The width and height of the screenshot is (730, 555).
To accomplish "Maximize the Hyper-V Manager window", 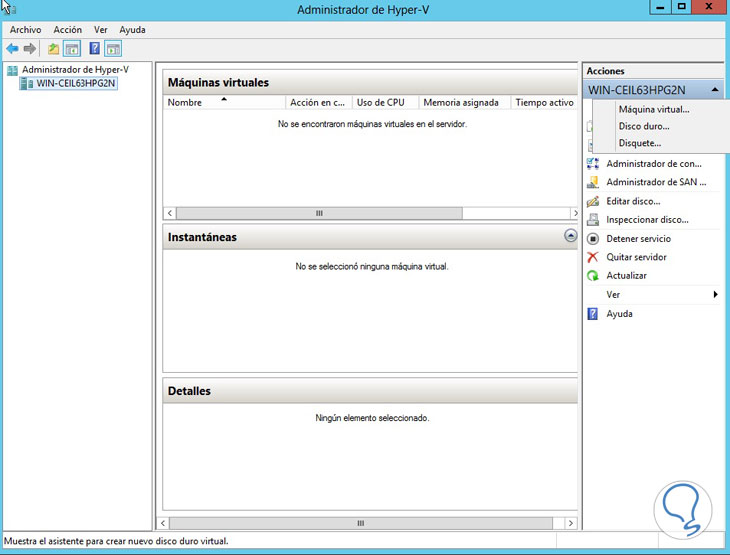I will [682, 7].
